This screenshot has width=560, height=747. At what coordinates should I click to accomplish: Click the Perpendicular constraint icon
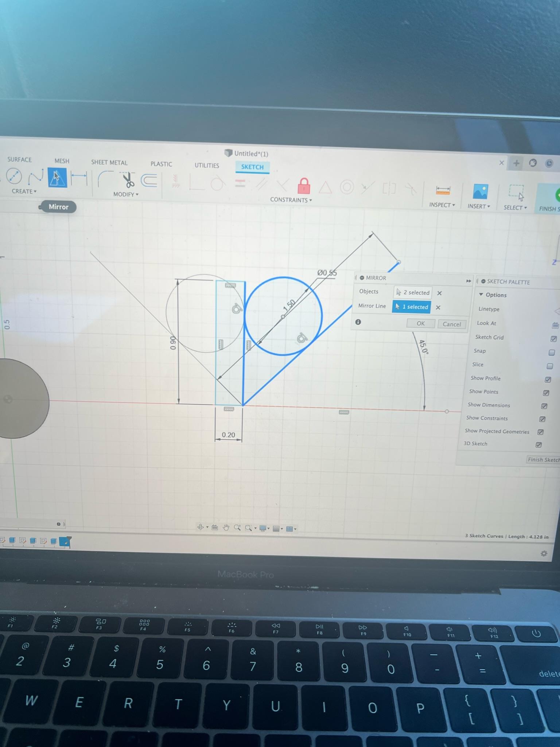click(282, 185)
